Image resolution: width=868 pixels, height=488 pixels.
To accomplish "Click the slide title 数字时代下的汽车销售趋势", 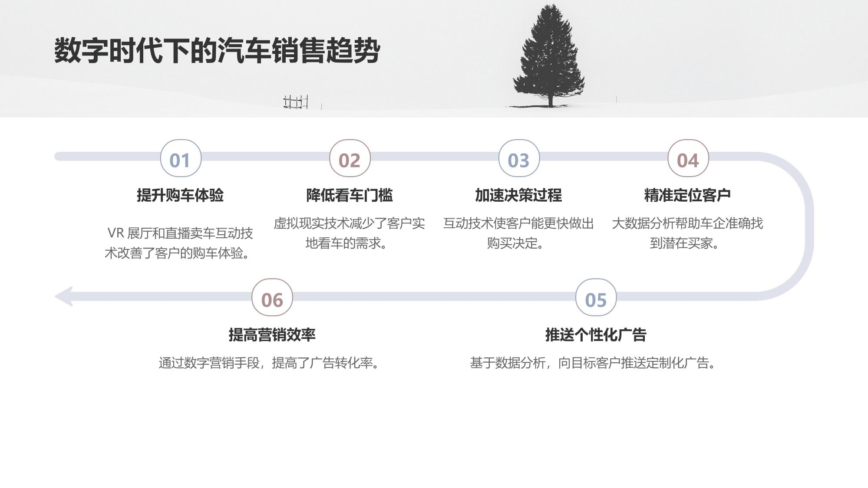I will 217,51.
